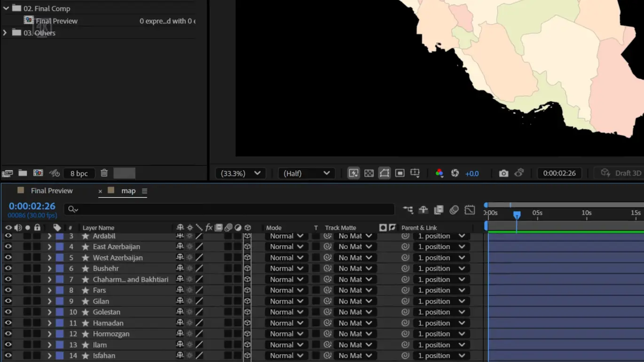Click the 8 bpc color depth button
Image resolution: width=644 pixels, height=362 pixels.
(x=79, y=173)
